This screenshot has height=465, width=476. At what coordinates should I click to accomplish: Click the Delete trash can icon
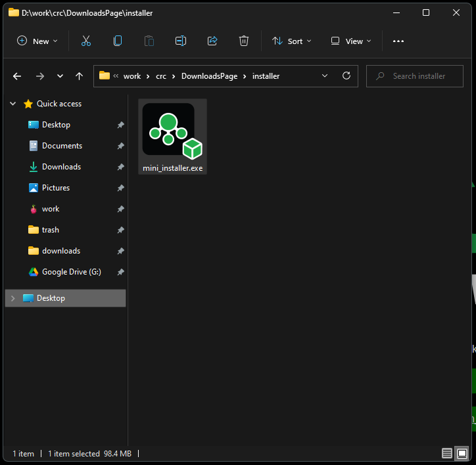[x=244, y=41]
